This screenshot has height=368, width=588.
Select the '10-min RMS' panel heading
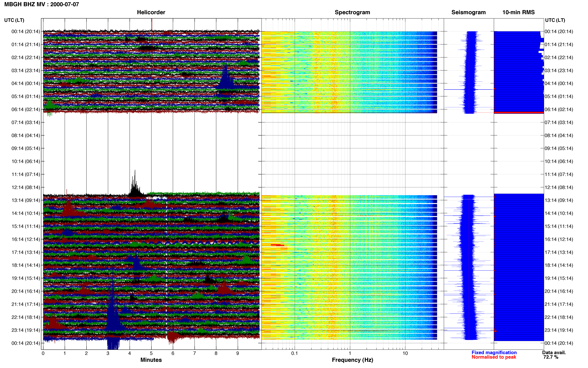(518, 12)
